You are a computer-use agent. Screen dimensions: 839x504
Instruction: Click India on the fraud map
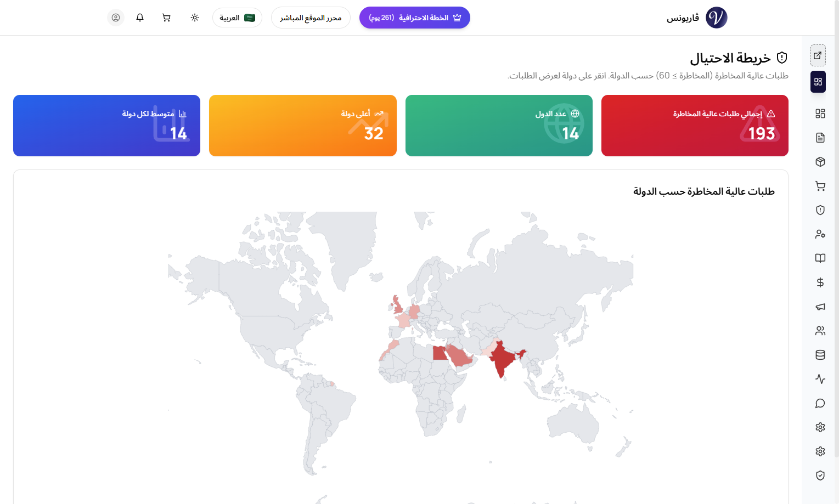(502, 359)
